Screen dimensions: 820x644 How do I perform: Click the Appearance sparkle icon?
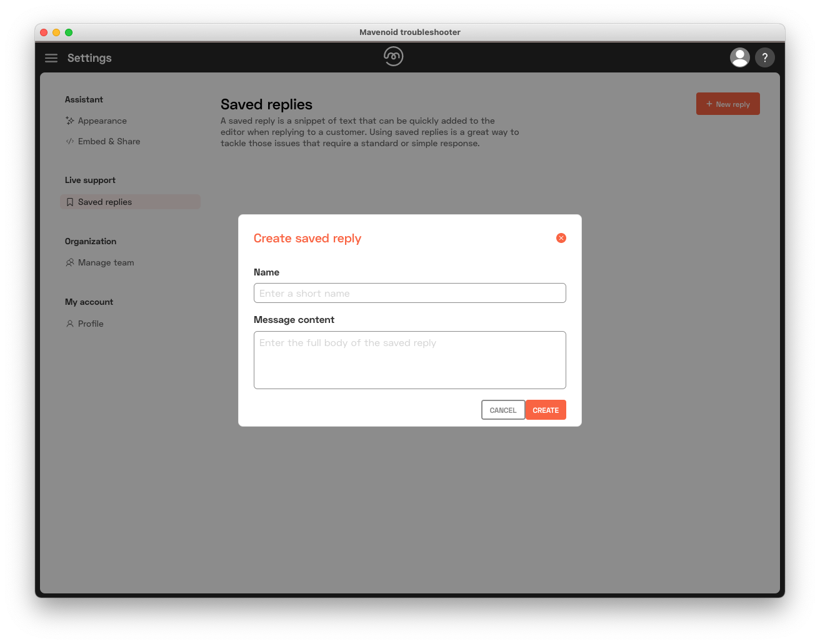point(70,121)
